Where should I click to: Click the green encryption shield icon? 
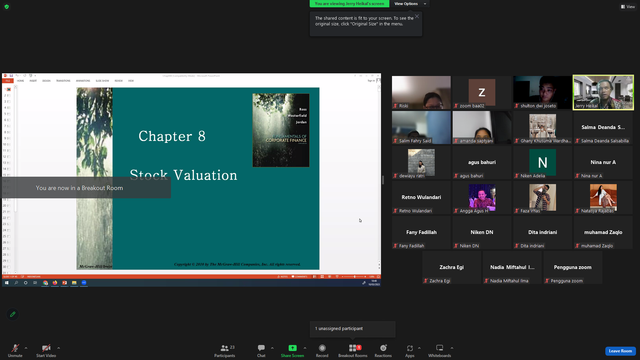[7, 7]
